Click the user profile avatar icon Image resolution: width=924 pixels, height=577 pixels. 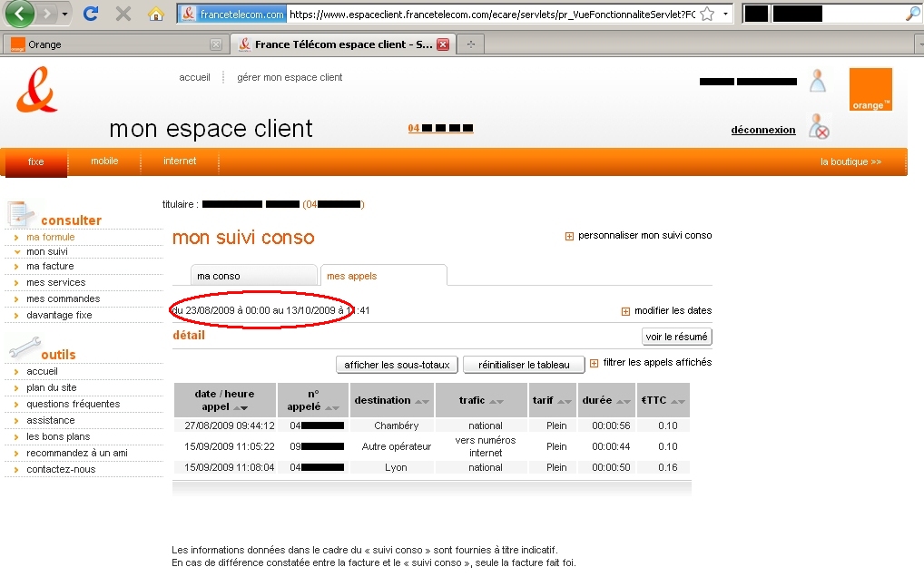(817, 81)
